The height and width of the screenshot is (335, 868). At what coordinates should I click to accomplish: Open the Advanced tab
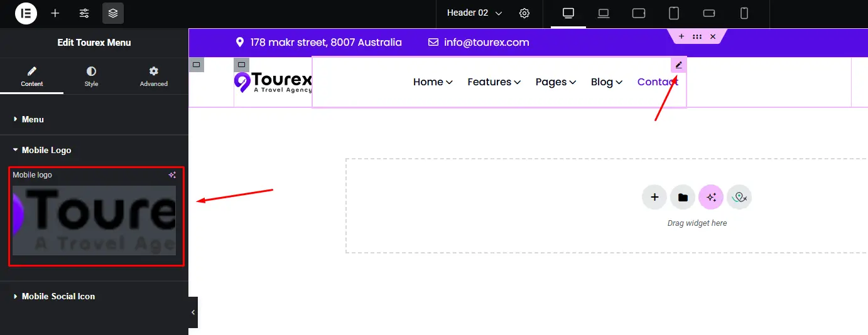pyautogui.click(x=154, y=77)
